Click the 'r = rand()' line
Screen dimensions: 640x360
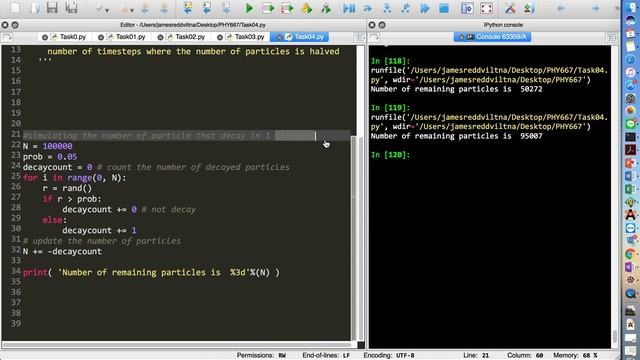tap(67, 188)
